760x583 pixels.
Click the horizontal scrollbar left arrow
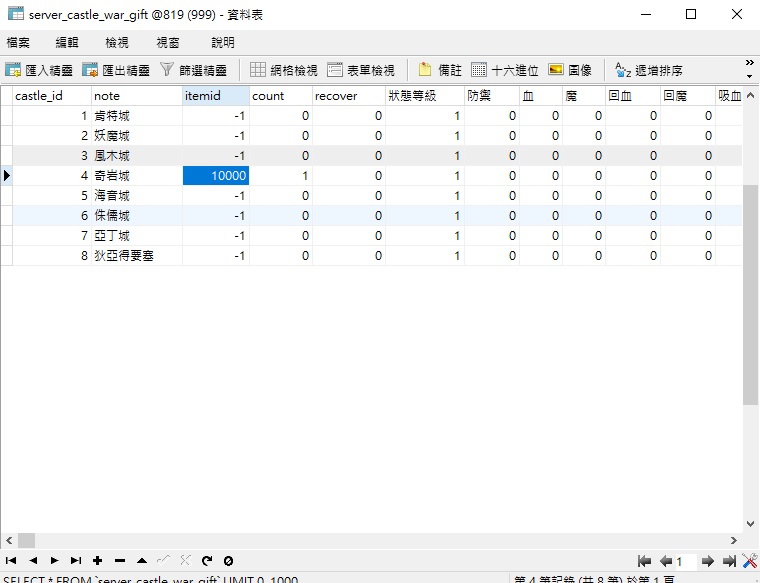[x=9, y=540]
